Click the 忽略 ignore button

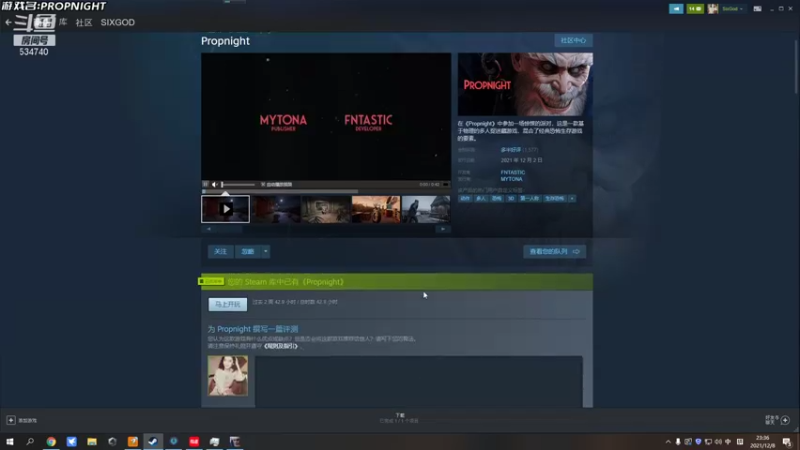pos(248,252)
